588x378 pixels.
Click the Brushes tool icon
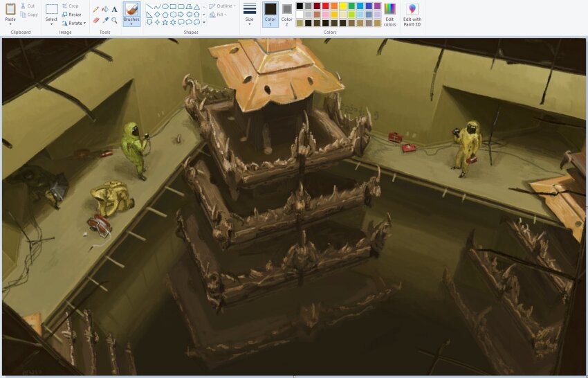coord(131,9)
